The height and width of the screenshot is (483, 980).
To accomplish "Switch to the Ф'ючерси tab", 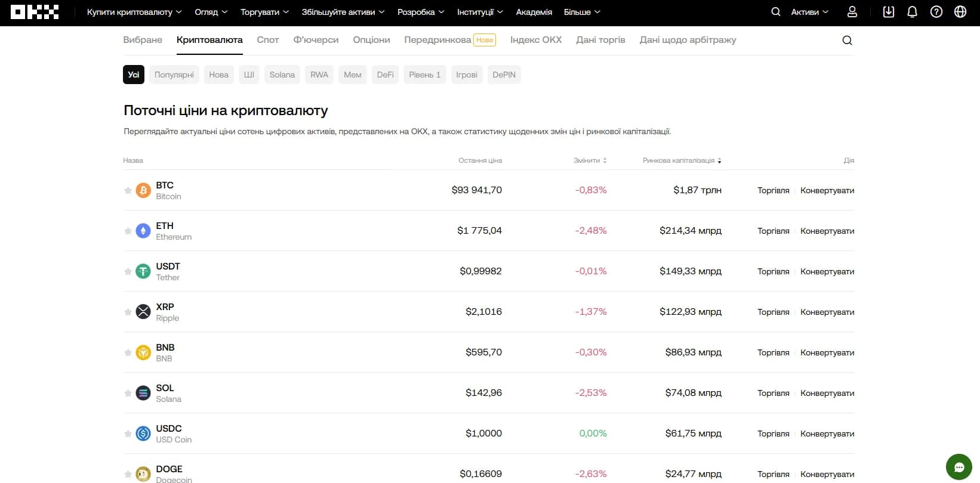I will [x=316, y=40].
